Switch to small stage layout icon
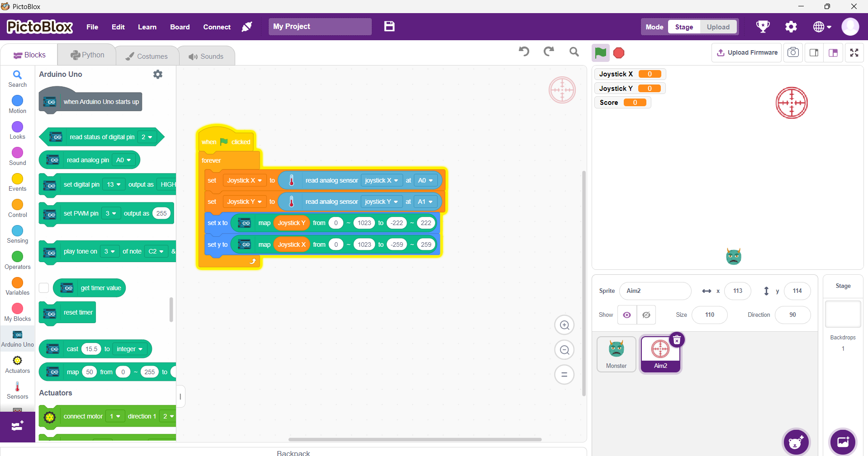Screen dimensions: 868x456 (814, 53)
